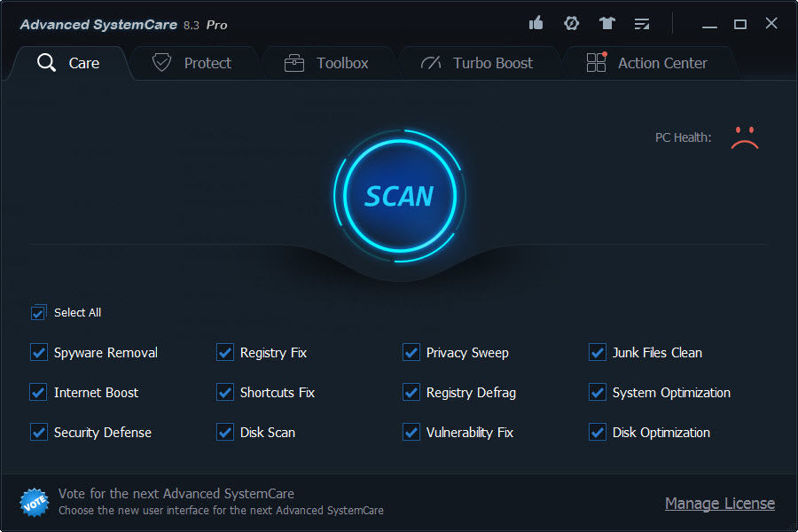Disable Internet Boost checkbox

39,393
